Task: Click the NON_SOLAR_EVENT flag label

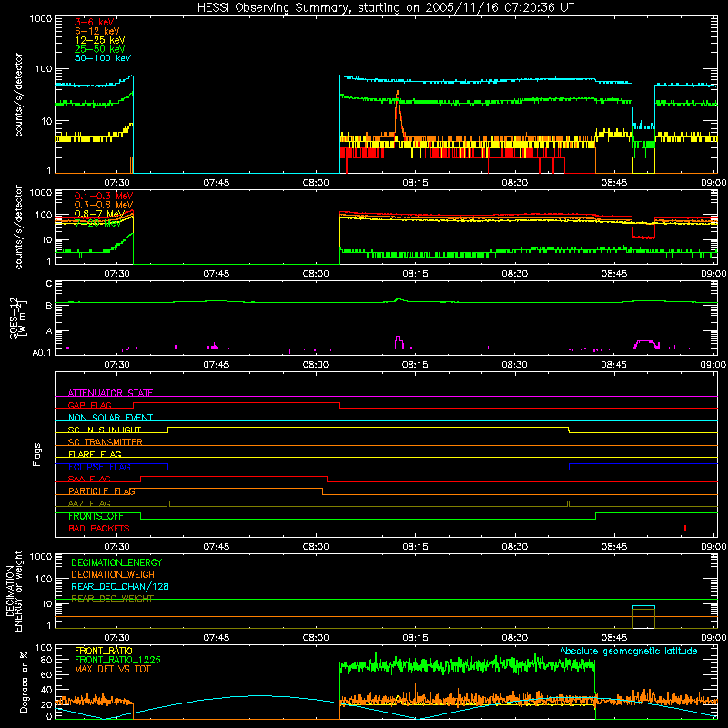Action: click(x=110, y=418)
